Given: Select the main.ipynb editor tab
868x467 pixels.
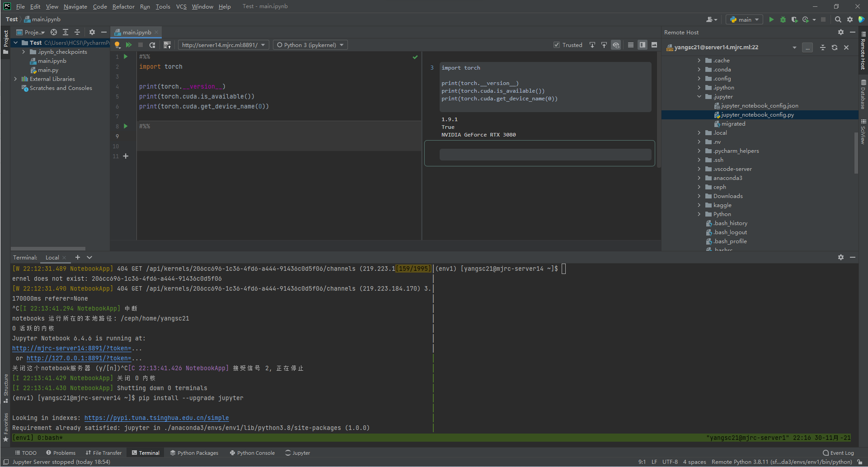Looking at the screenshot, I should pos(136,32).
